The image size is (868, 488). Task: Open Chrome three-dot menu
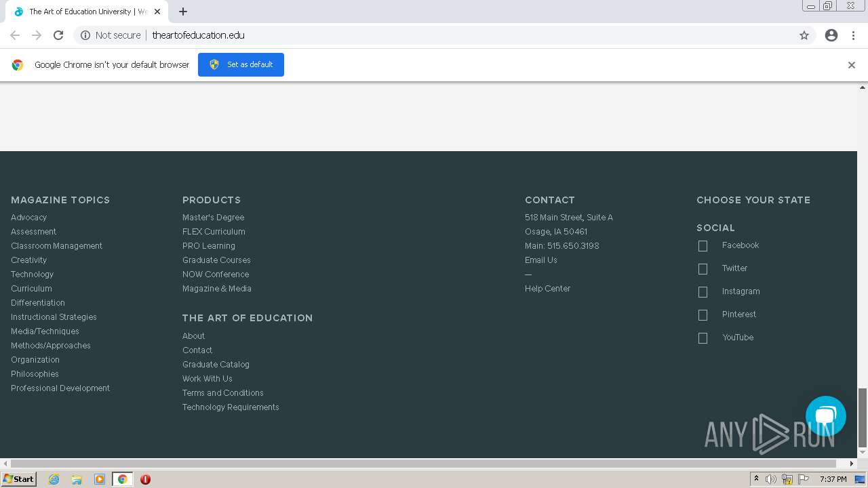pos(854,35)
